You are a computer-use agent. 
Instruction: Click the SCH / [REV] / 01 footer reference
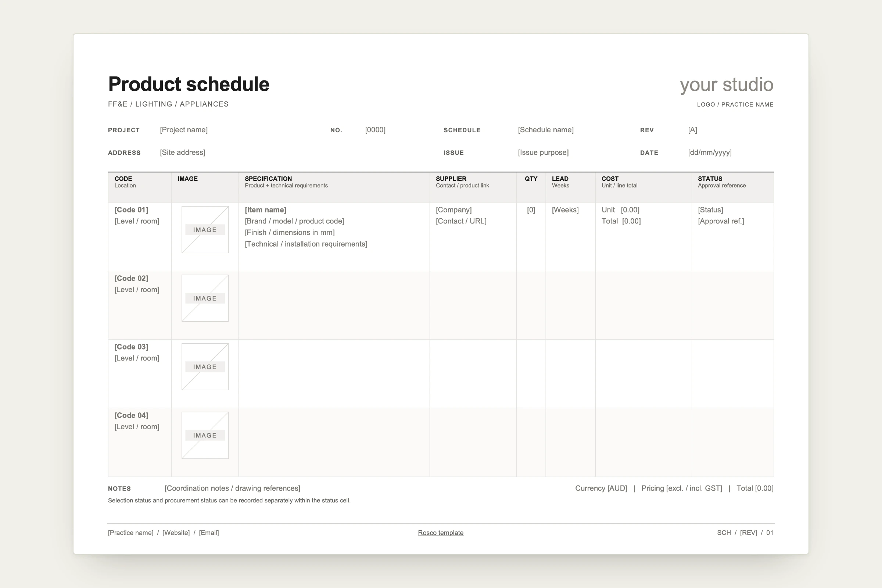coord(745,533)
